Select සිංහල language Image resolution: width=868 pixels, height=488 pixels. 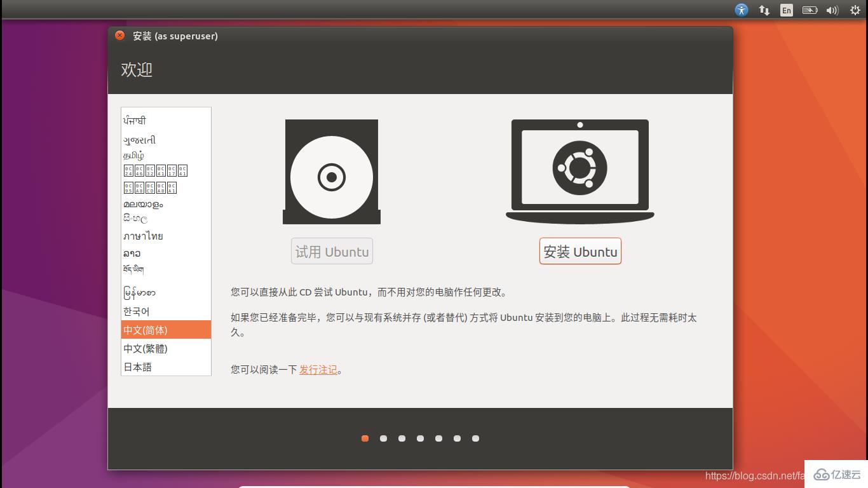coord(166,219)
